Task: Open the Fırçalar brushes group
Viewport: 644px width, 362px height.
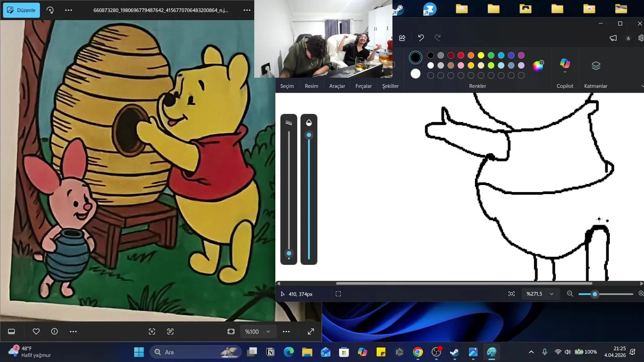Action: 363,86
